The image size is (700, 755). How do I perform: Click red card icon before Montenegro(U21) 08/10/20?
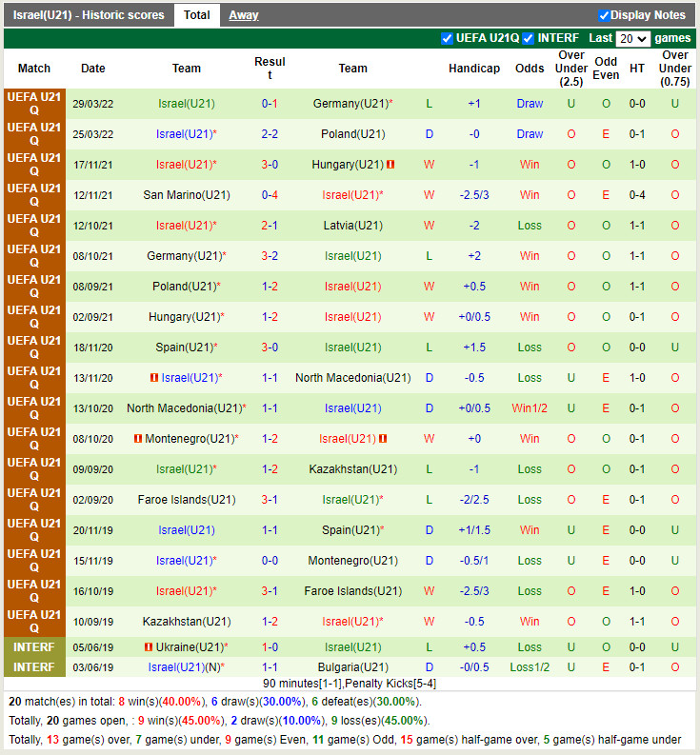[x=138, y=439]
